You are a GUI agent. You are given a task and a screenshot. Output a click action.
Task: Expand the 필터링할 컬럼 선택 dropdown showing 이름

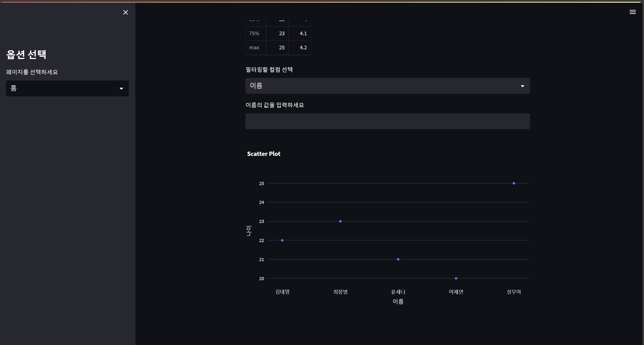coord(387,86)
